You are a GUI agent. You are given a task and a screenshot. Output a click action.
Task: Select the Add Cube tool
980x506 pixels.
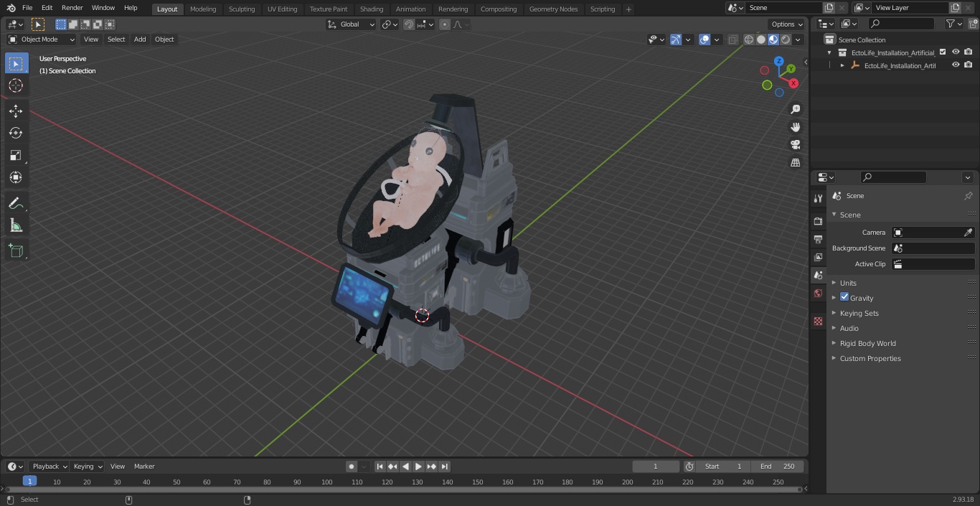point(16,251)
